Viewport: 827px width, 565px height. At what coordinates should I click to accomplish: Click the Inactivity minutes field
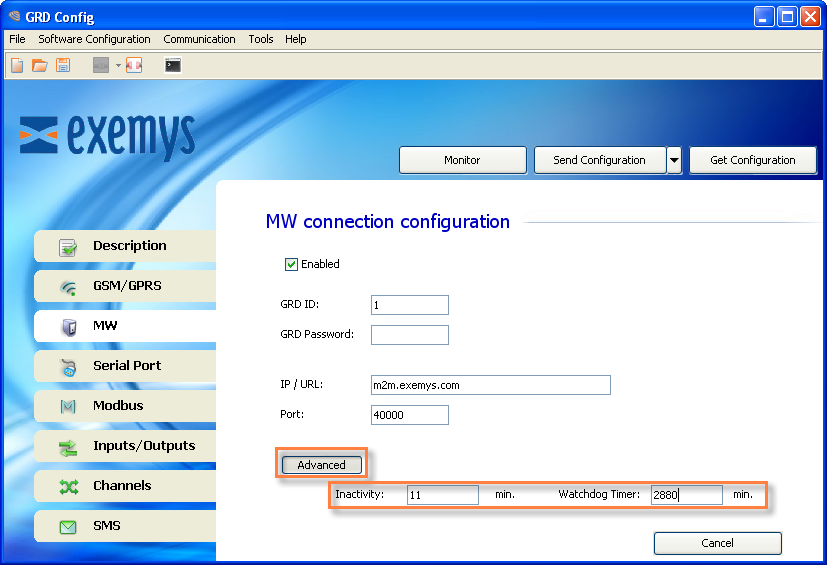(443, 495)
